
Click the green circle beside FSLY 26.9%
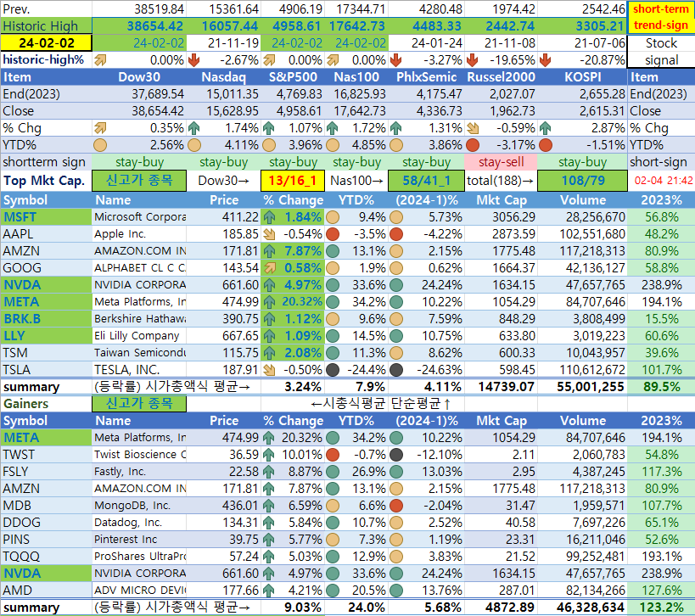(333, 472)
